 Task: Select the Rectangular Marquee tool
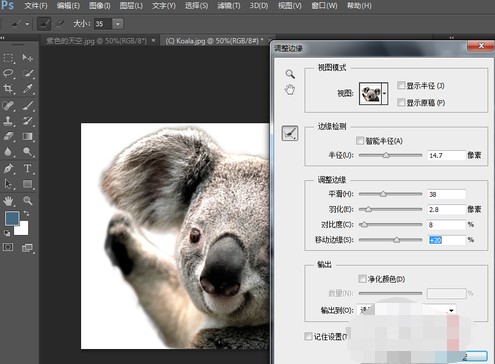click(x=8, y=58)
